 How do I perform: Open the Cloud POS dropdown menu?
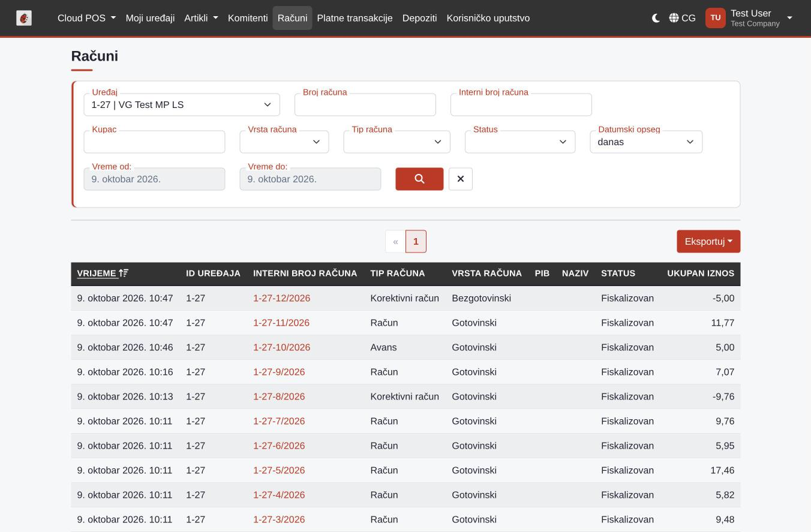(x=87, y=18)
